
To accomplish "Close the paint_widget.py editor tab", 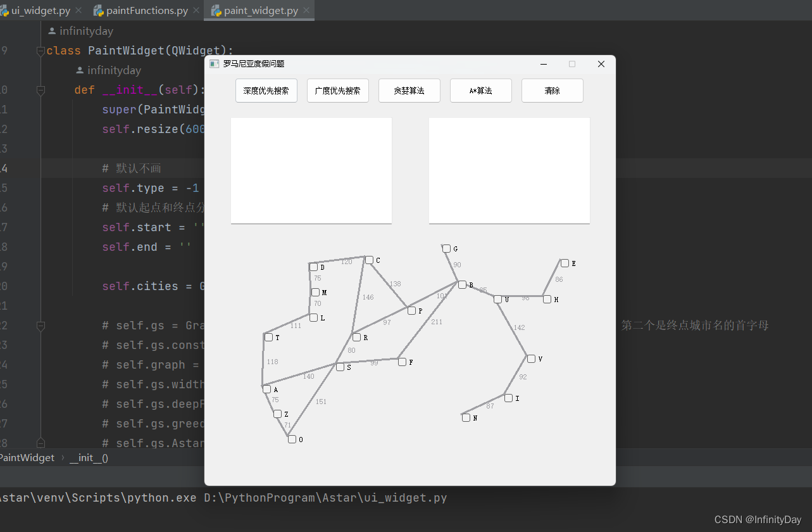I will click(306, 11).
